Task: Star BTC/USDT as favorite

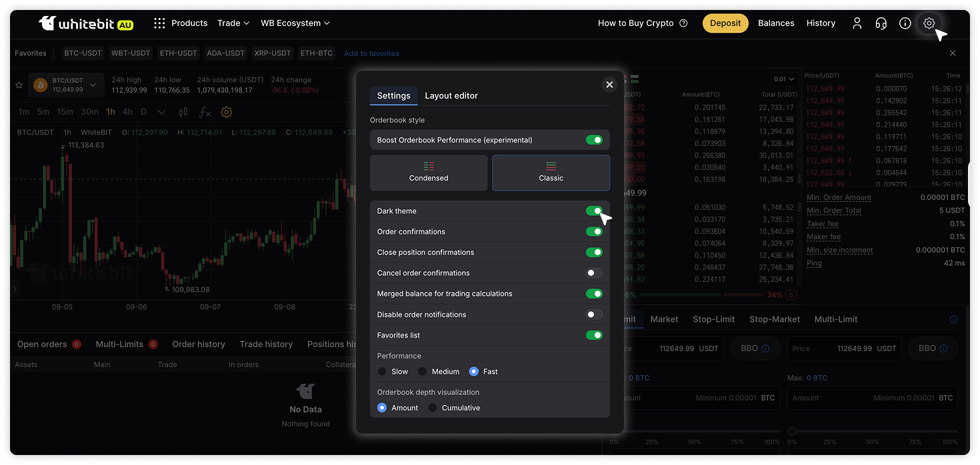Action: coord(19,85)
